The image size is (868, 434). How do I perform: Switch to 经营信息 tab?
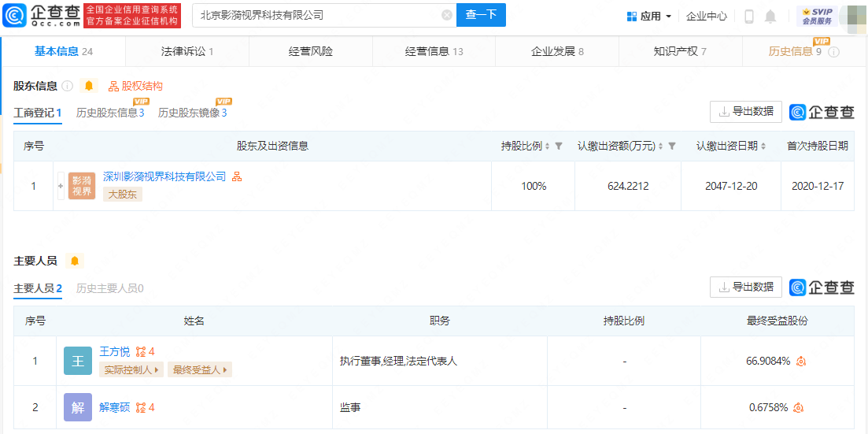[x=434, y=51]
